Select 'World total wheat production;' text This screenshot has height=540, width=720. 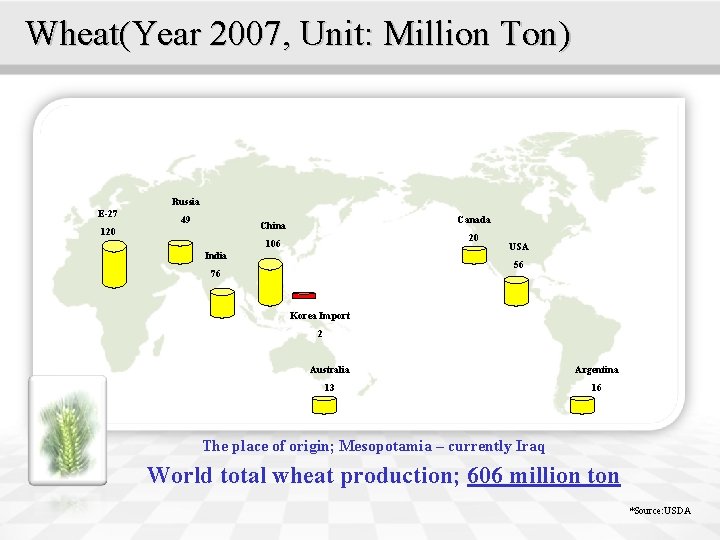click(x=303, y=475)
